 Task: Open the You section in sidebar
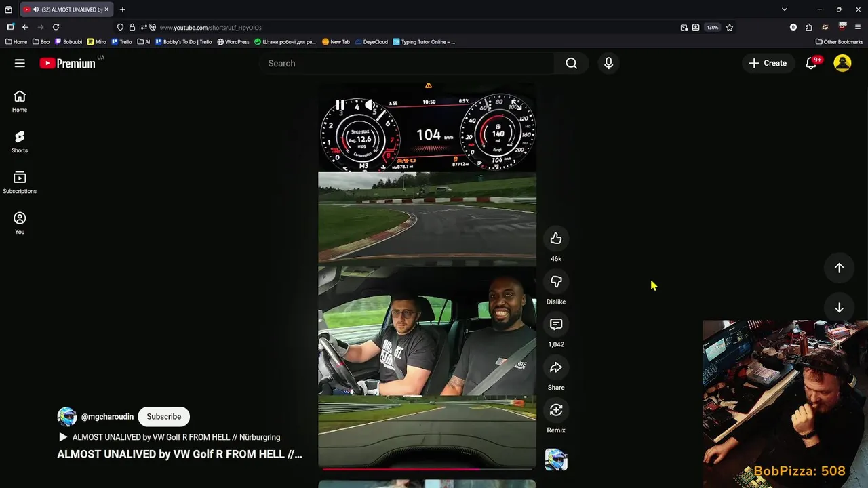point(20,224)
